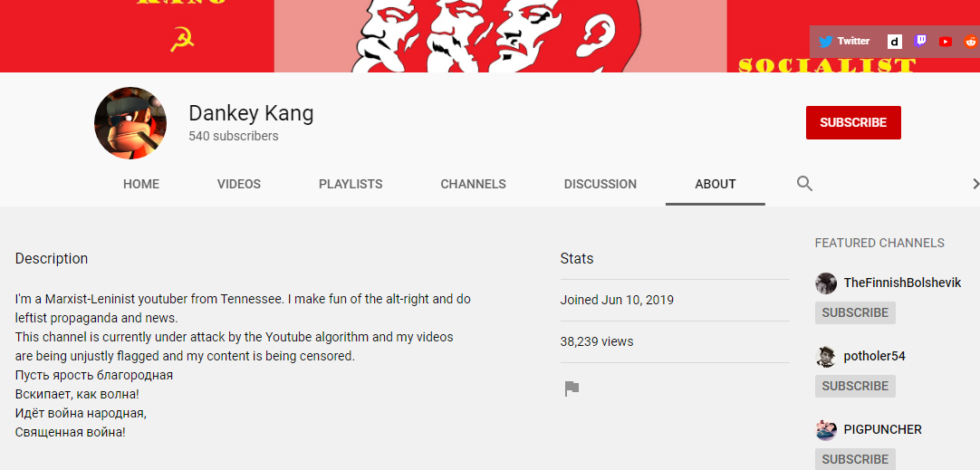Open TheFinnishBolshevik featured channel
The width and height of the screenshot is (980, 470).
(902, 283)
